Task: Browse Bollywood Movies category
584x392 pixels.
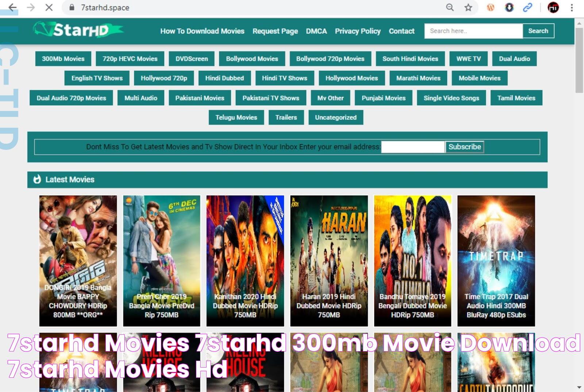Action: pyautogui.click(x=252, y=59)
